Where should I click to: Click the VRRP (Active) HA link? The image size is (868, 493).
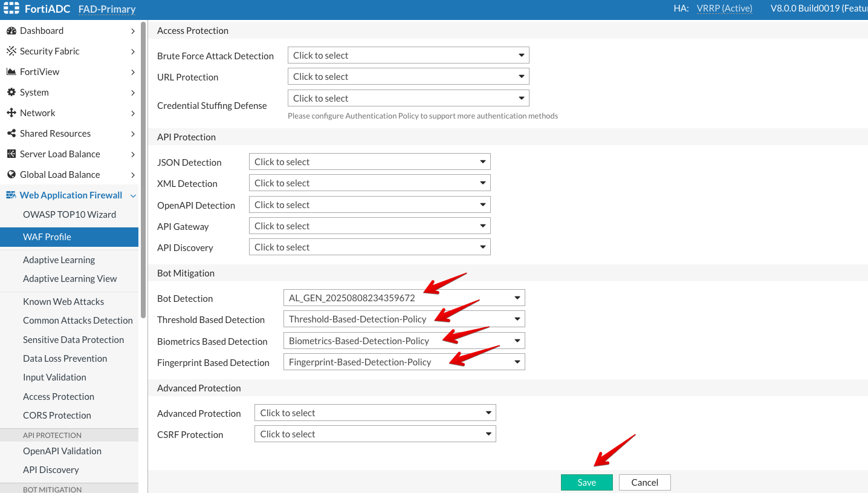(724, 8)
